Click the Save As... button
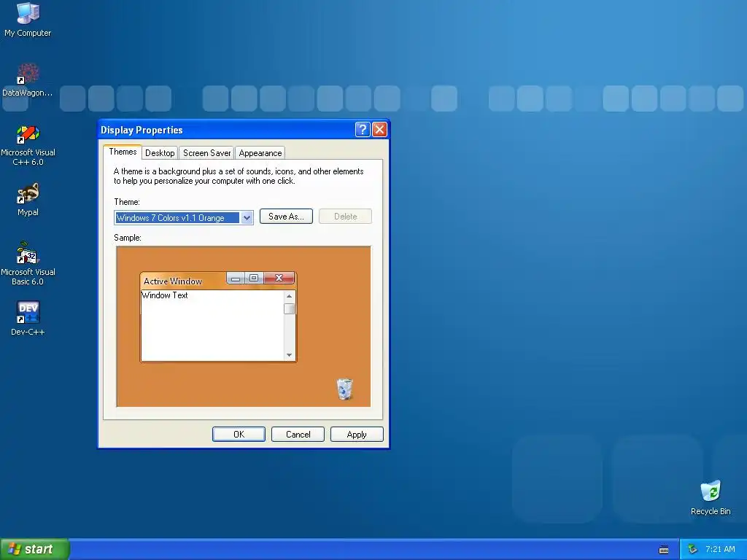Viewport: 747px width, 560px height. pos(286,216)
